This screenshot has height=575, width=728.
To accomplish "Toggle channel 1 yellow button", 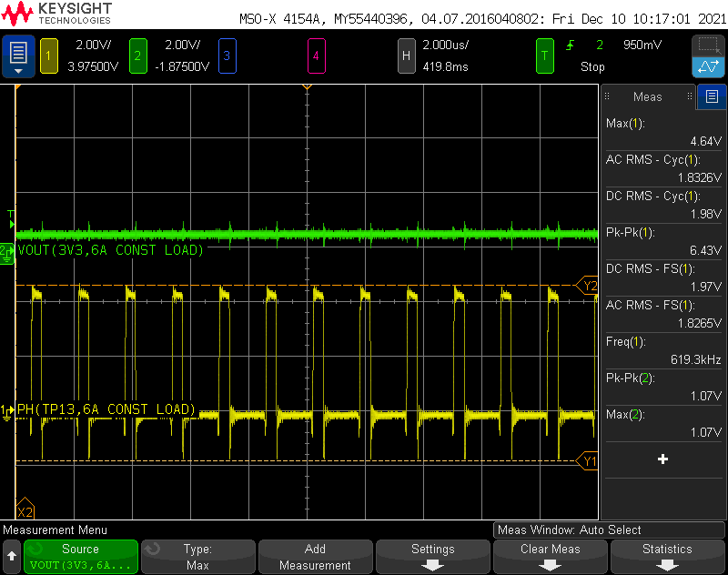I will tap(49, 56).
